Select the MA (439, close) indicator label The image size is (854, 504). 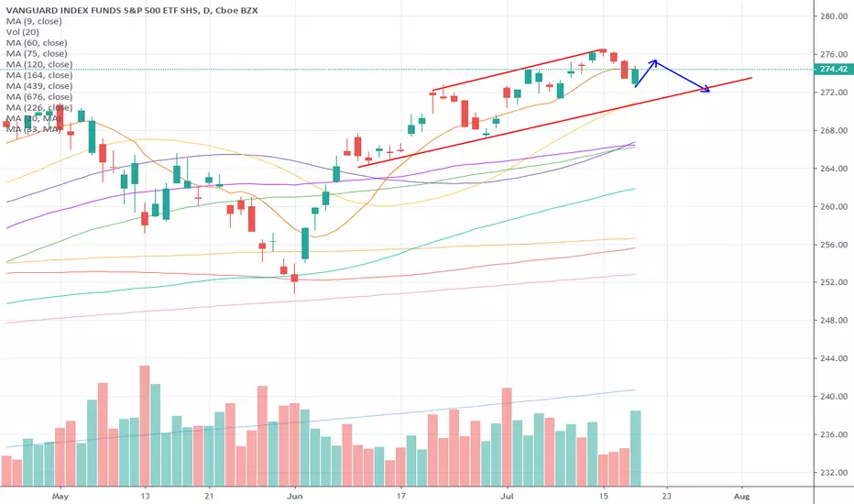tap(39, 86)
